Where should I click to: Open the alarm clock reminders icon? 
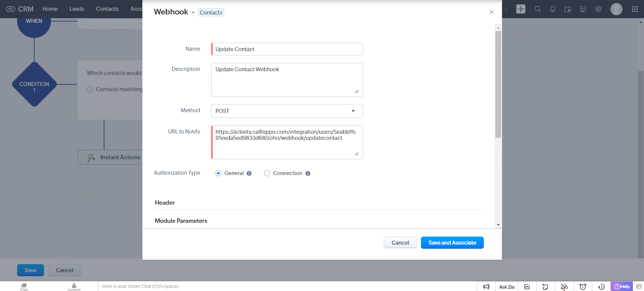click(x=583, y=287)
